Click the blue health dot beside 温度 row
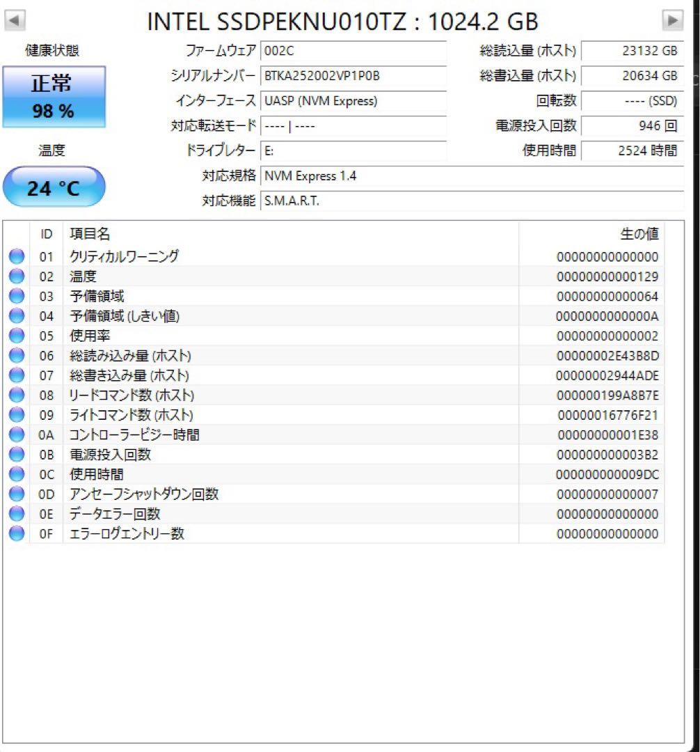700x752 pixels. (x=16, y=276)
